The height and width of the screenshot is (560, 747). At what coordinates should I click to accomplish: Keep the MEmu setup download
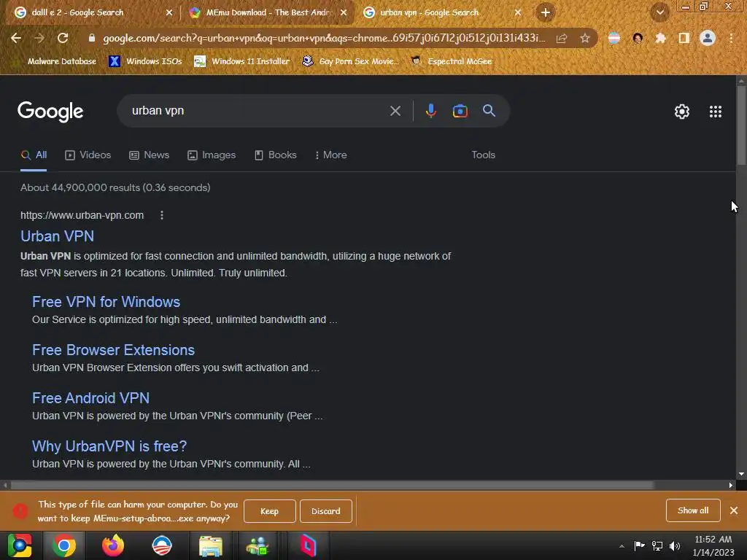(x=270, y=511)
